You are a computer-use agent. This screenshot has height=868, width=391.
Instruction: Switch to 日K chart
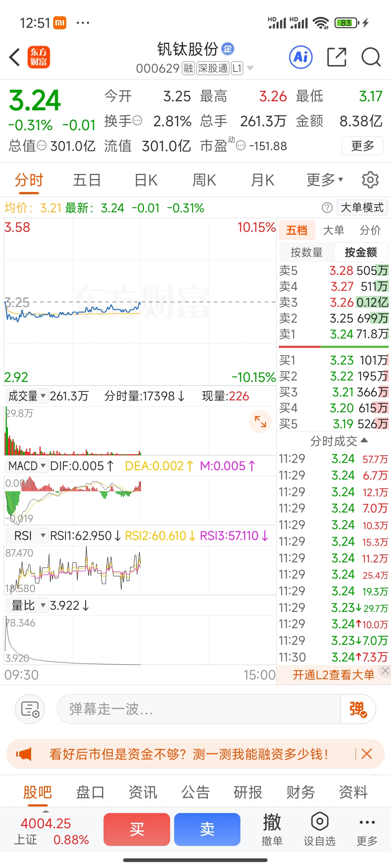click(146, 180)
